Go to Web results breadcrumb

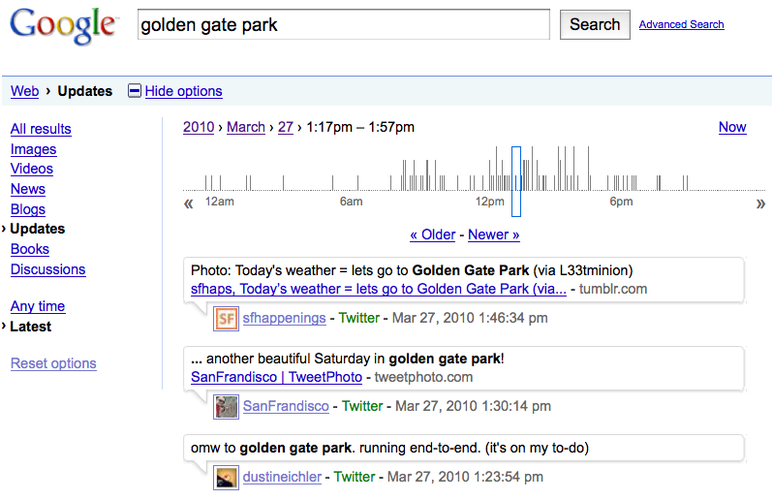coord(25,91)
